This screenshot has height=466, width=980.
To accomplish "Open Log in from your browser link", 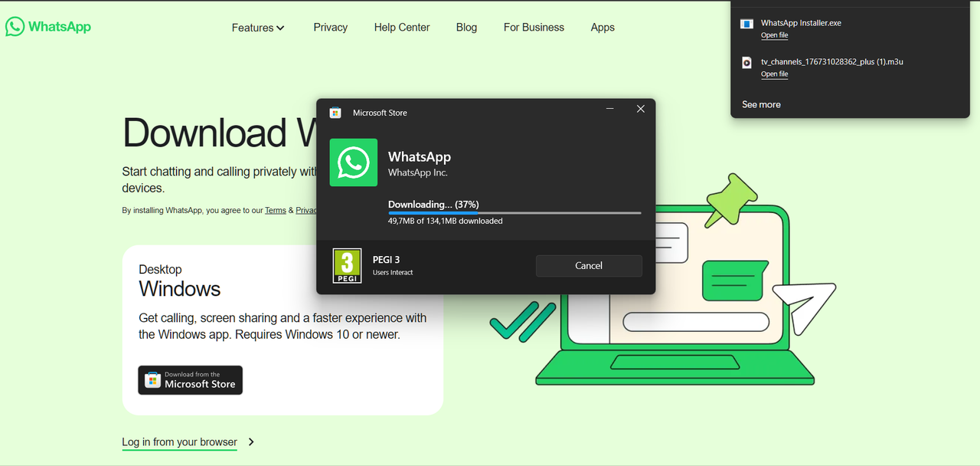I will (x=179, y=442).
